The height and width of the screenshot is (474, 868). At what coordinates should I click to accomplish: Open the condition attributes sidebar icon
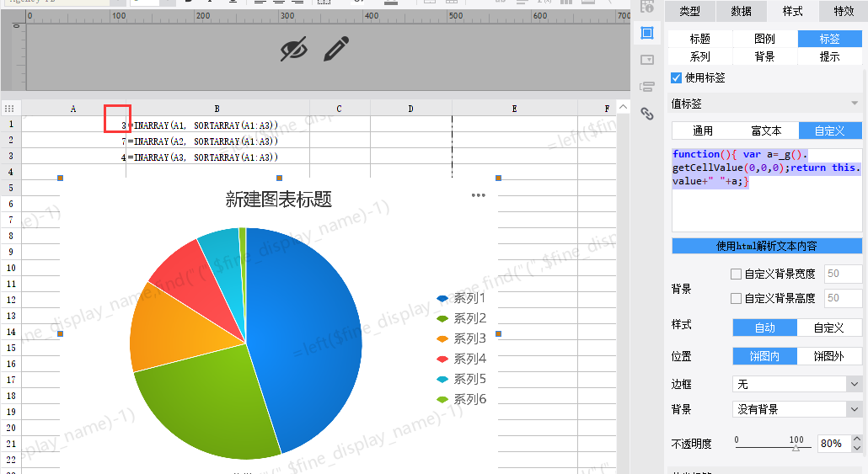click(x=647, y=87)
